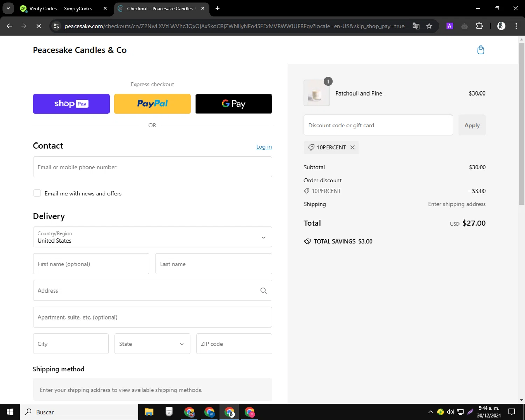
Task: Open File Explorer from the taskbar
Action: pyautogui.click(x=149, y=412)
